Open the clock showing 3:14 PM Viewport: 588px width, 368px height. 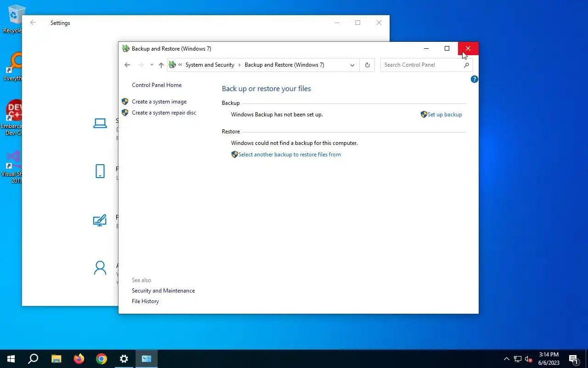point(549,359)
